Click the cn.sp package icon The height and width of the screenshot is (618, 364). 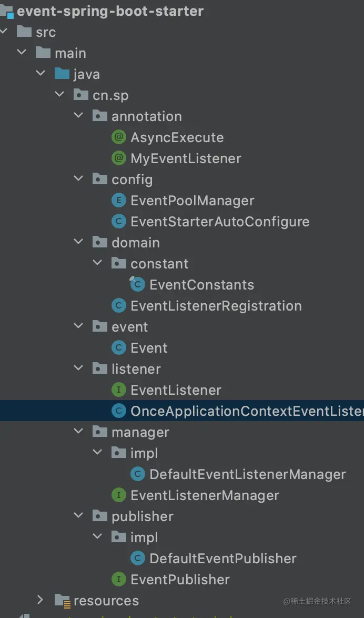pos(81,95)
